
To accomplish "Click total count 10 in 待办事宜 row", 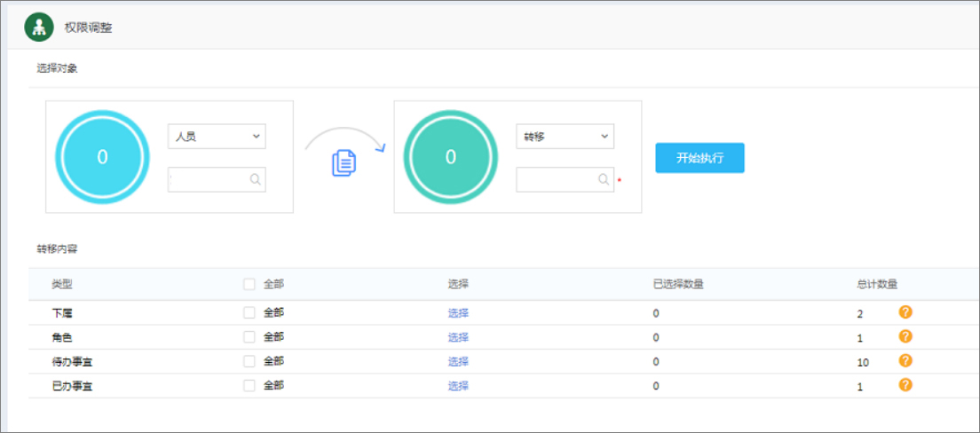I will [x=863, y=362].
